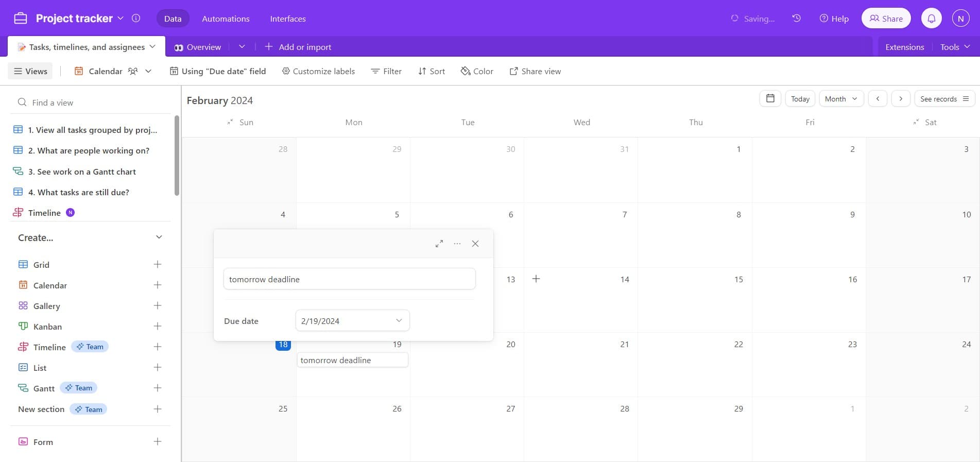This screenshot has width=980, height=462.
Task: Toggle the Views sidebar button
Action: coord(30,71)
